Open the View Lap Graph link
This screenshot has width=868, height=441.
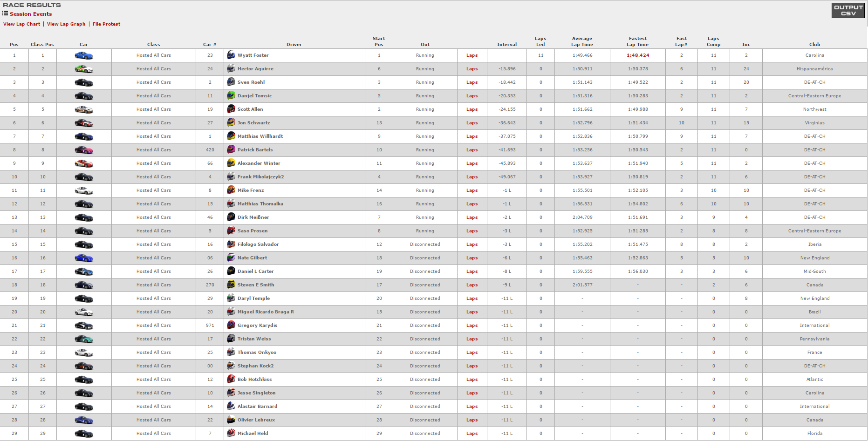click(x=66, y=24)
